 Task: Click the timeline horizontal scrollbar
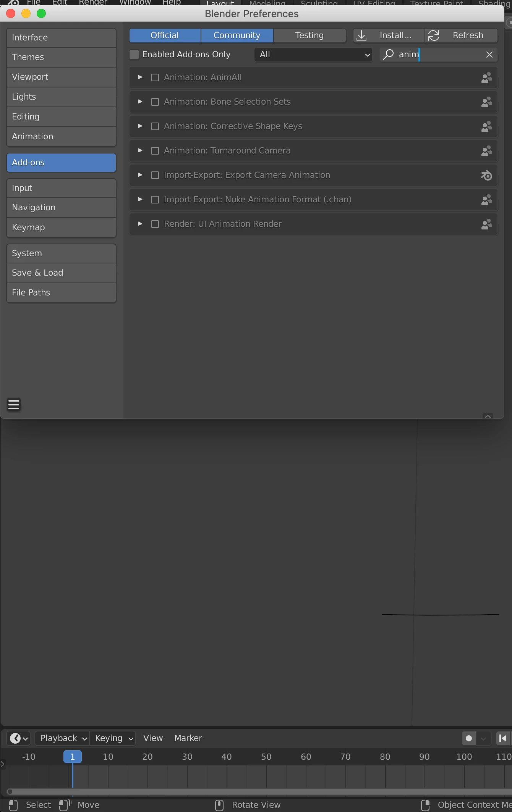pos(260,791)
